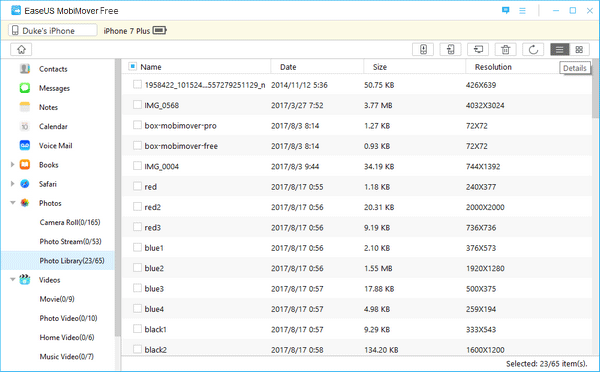Open the Duke's iPhone device selector

point(53,30)
